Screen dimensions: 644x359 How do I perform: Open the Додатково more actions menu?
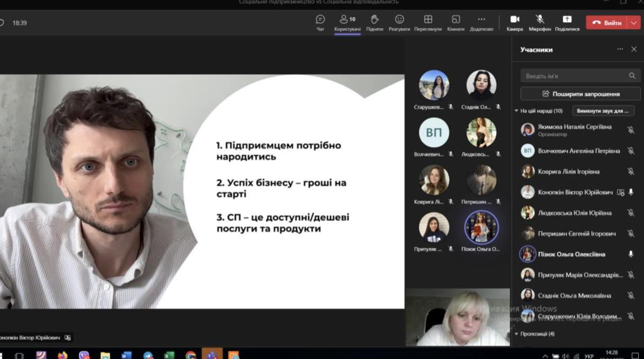[x=481, y=23]
